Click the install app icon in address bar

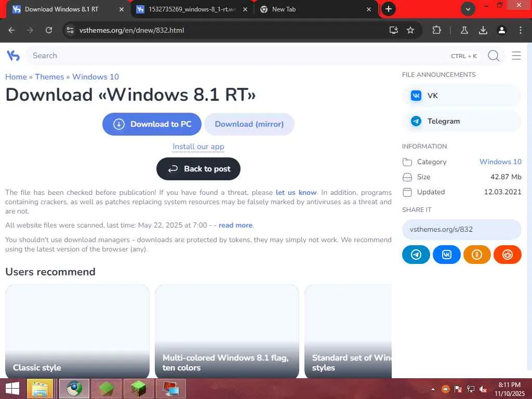394,30
